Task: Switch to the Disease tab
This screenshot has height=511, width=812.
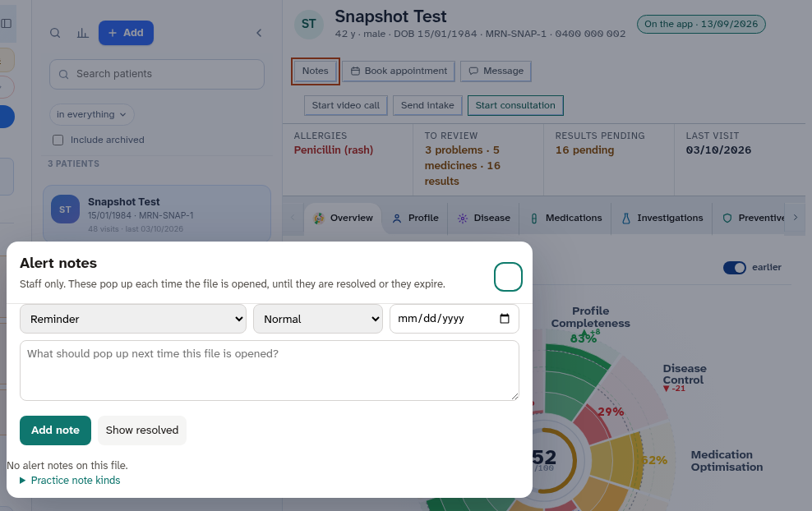Action: (484, 218)
